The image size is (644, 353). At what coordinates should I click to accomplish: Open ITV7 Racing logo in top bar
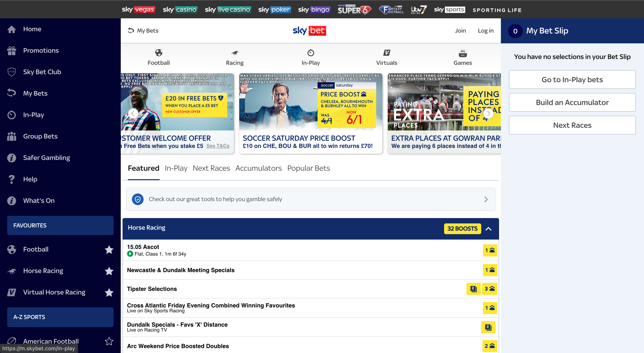[x=419, y=10]
